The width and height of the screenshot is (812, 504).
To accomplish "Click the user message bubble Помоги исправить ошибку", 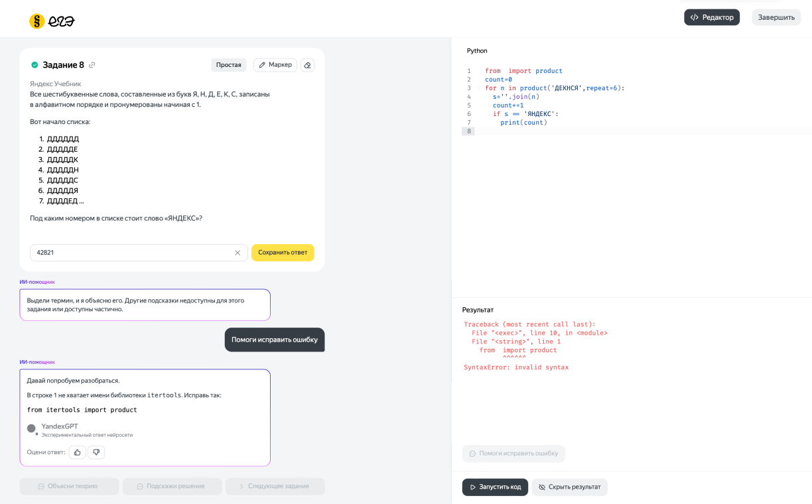I will [x=275, y=340].
